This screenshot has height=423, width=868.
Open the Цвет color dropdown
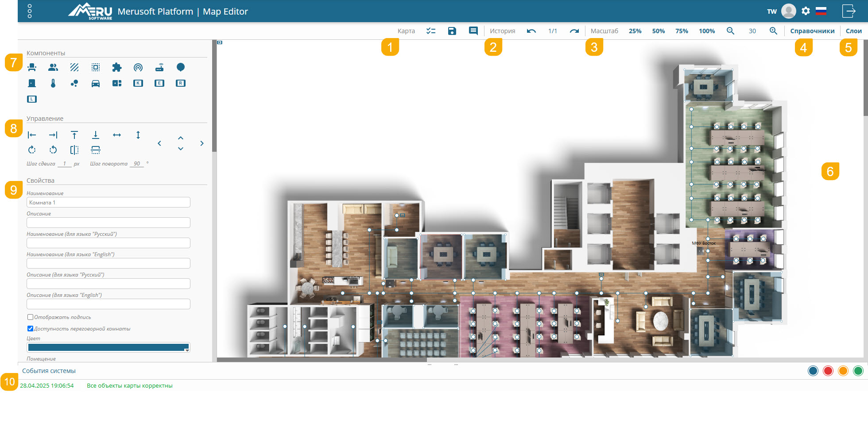pyautogui.click(x=187, y=350)
